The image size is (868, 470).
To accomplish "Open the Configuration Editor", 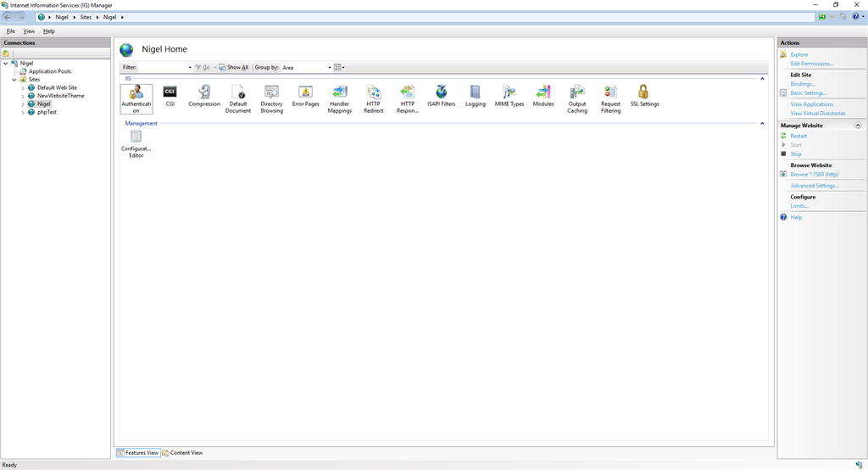I will click(136, 144).
